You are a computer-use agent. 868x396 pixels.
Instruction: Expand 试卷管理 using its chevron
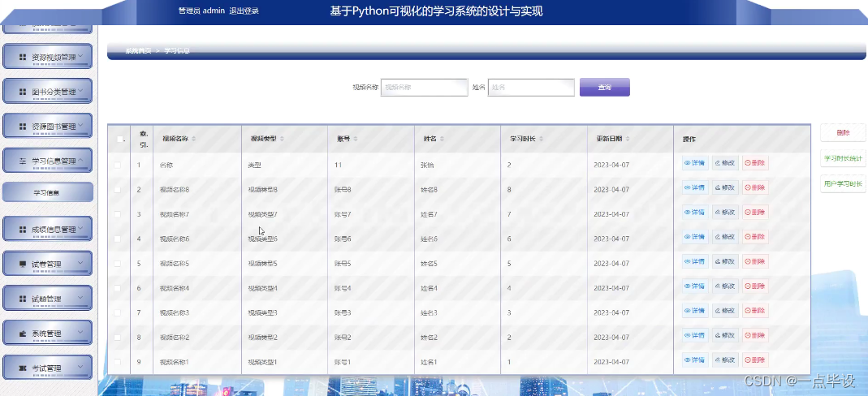point(81,263)
